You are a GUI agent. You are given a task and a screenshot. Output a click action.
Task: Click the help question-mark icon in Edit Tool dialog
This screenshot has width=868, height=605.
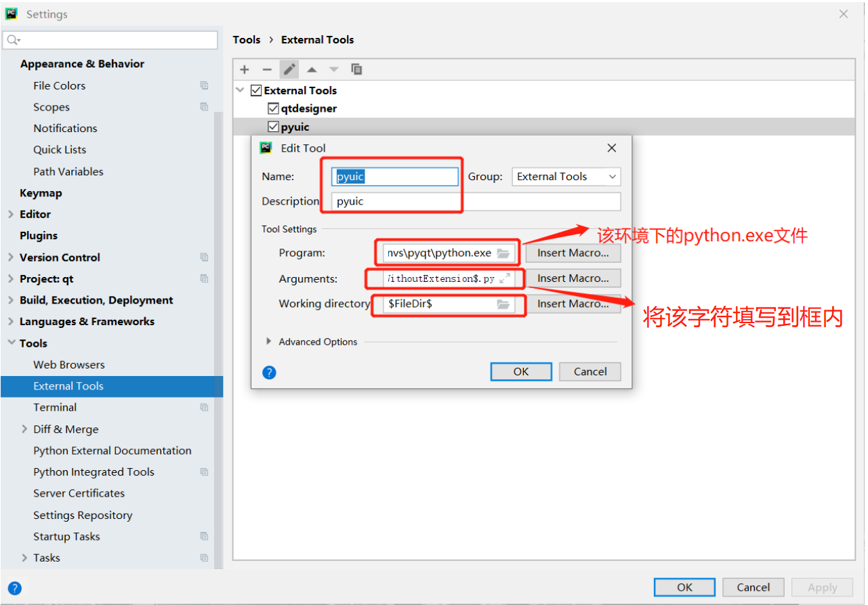coord(269,372)
